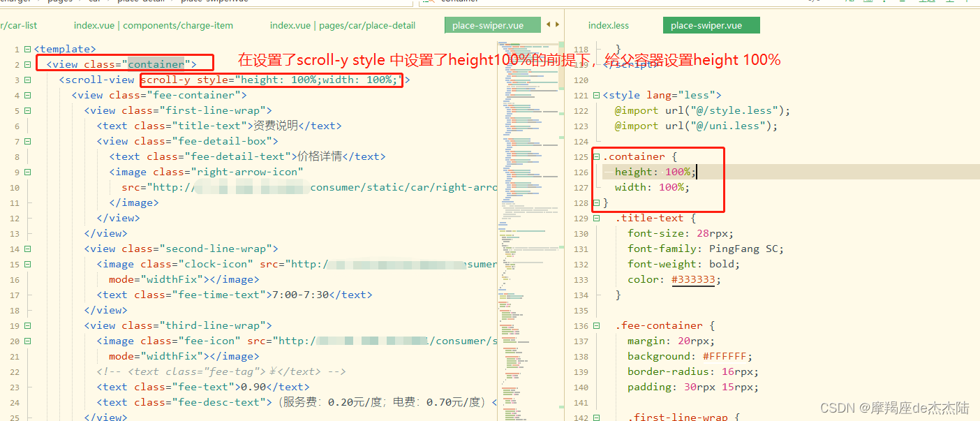Click the fold icon on the scroll-view line
The image size is (980, 421).
tap(27, 79)
